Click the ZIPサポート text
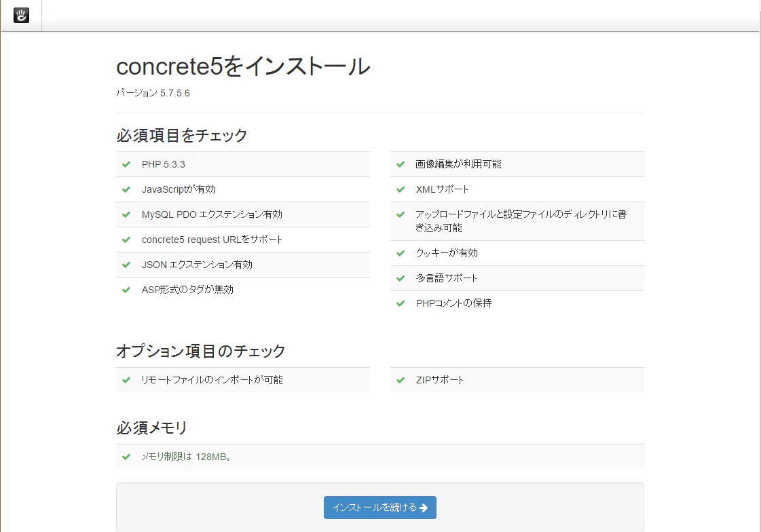This screenshot has height=532, width=761. click(440, 380)
